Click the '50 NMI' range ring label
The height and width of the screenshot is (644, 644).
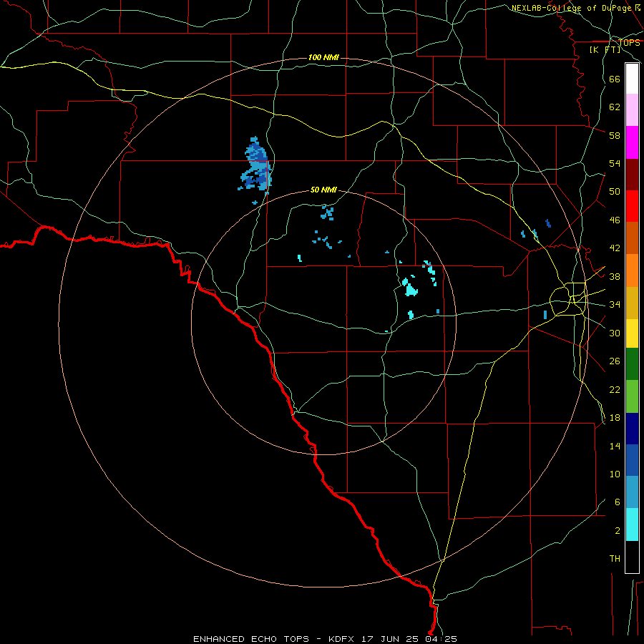point(323,190)
